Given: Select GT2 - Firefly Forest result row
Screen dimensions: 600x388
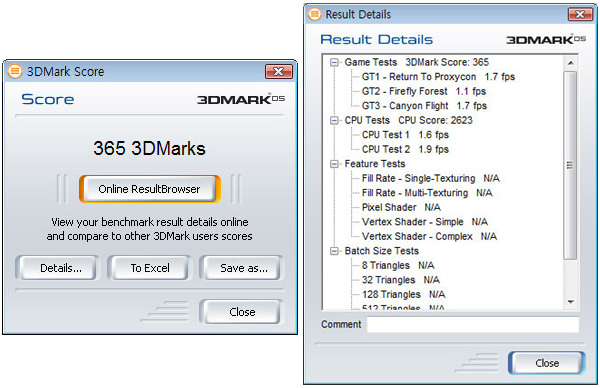Looking at the screenshot, I should (424, 91).
